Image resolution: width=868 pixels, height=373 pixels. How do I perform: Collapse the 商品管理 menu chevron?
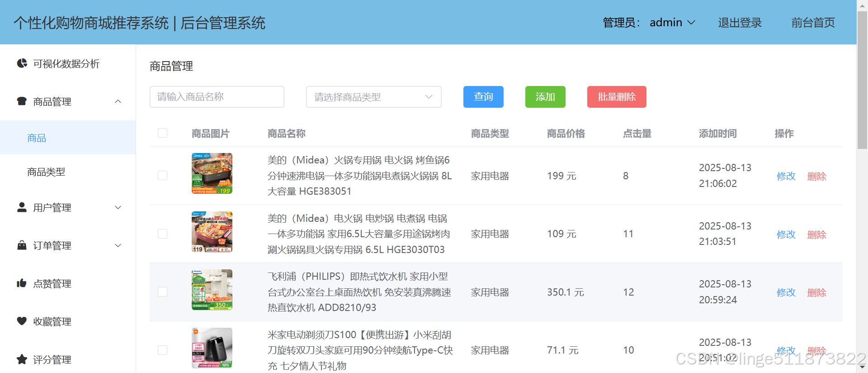pos(118,101)
